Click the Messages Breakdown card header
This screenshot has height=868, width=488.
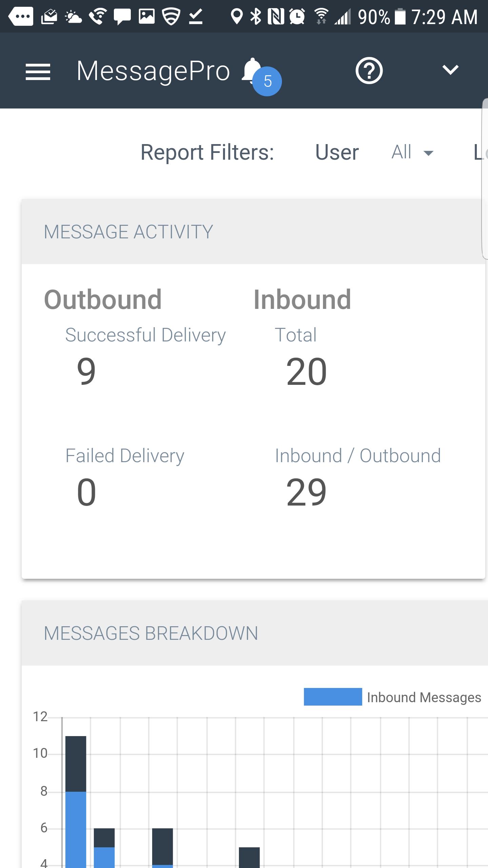(151, 633)
